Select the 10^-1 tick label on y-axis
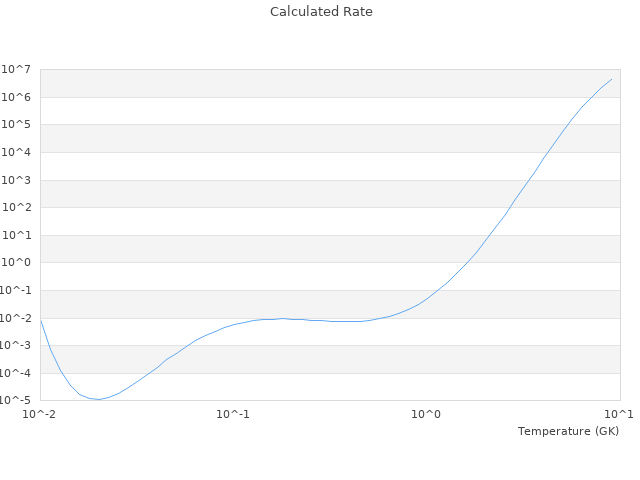 tap(17, 291)
